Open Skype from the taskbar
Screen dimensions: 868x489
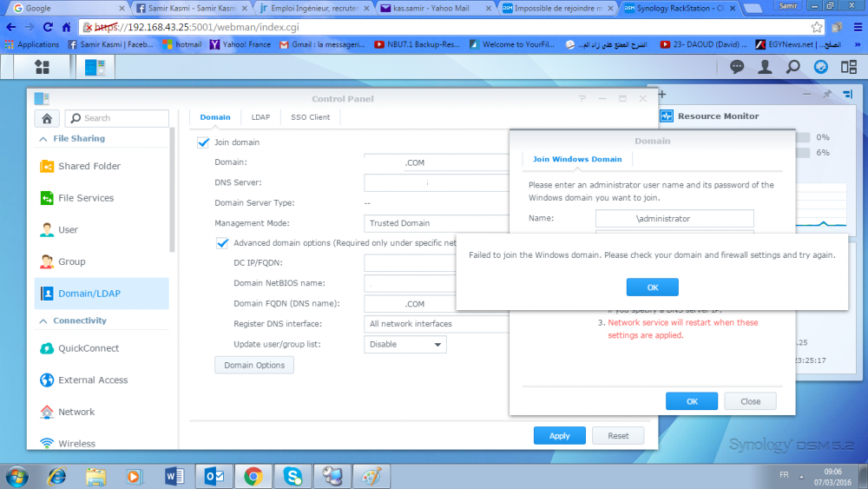[293, 476]
